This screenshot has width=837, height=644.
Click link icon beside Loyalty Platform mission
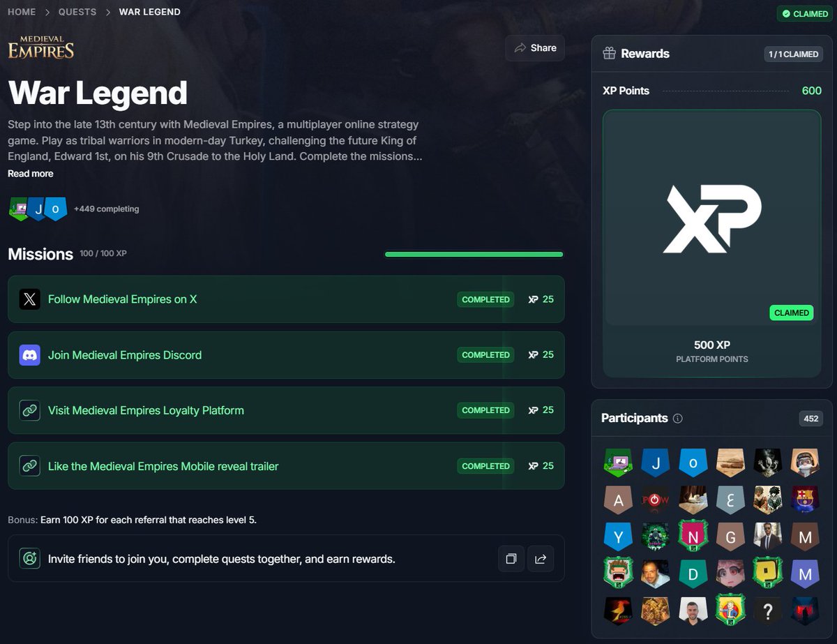(x=29, y=410)
